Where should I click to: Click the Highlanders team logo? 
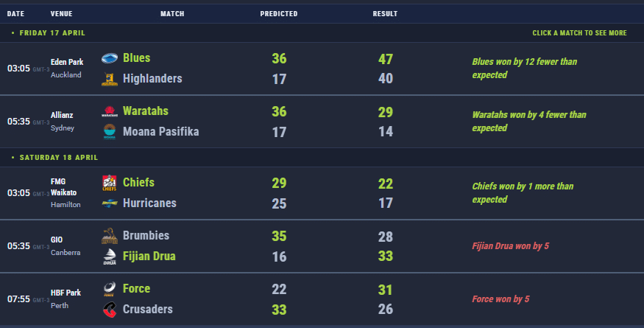[110, 79]
